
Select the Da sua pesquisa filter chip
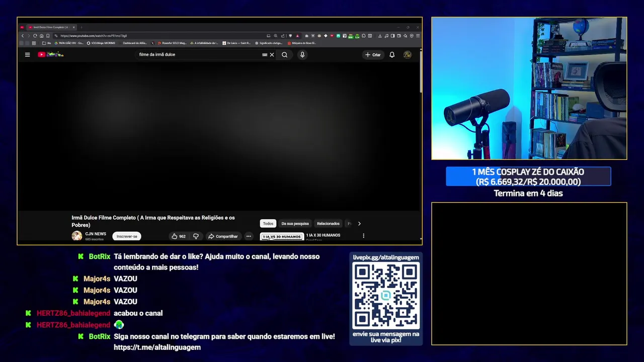click(295, 224)
